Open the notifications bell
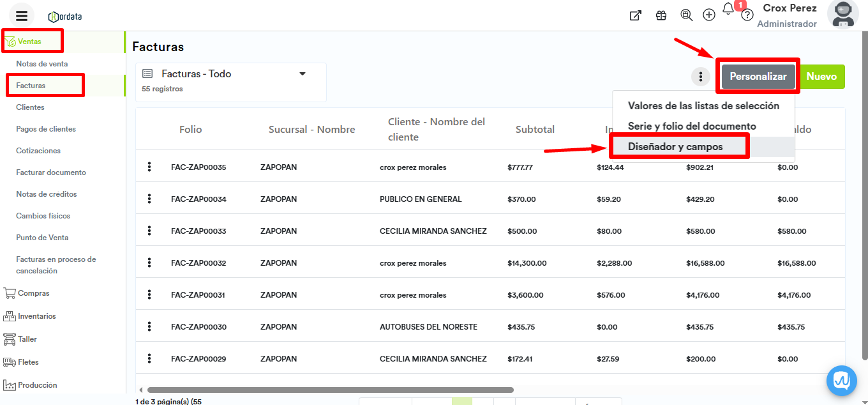868x405 pixels. [728, 10]
